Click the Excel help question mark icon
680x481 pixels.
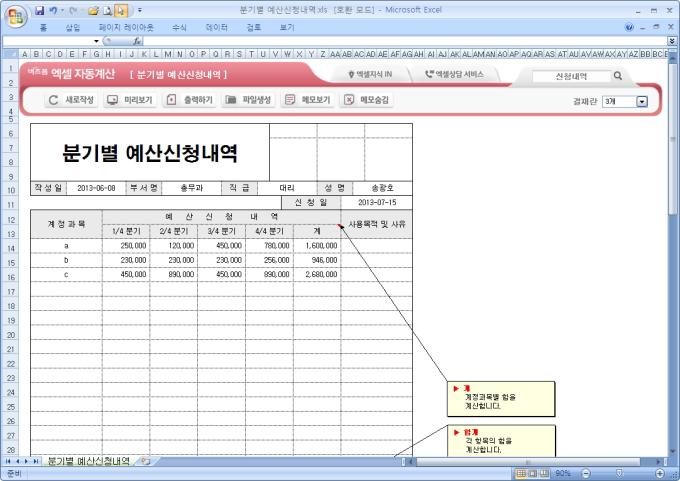[629, 28]
